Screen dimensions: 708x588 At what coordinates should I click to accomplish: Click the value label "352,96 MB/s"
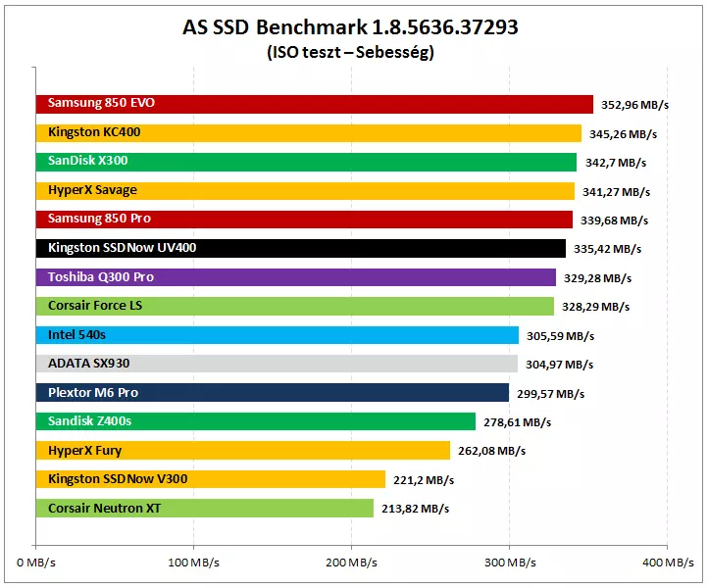coord(634,105)
